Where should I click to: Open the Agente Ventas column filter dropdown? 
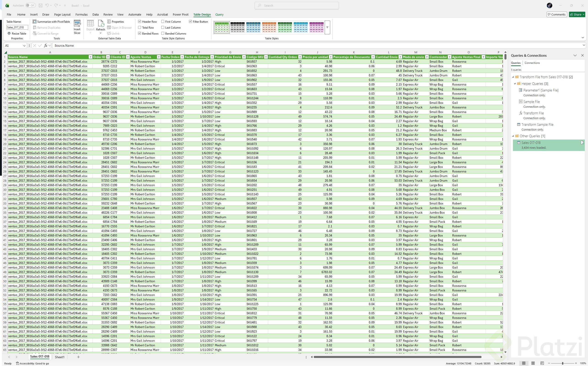coord(159,57)
